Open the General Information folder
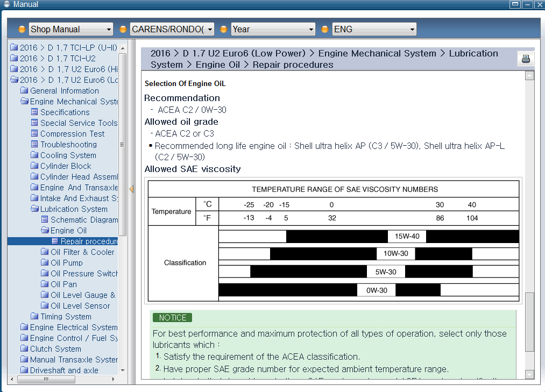The height and width of the screenshot is (392, 545). click(x=60, y=91)
